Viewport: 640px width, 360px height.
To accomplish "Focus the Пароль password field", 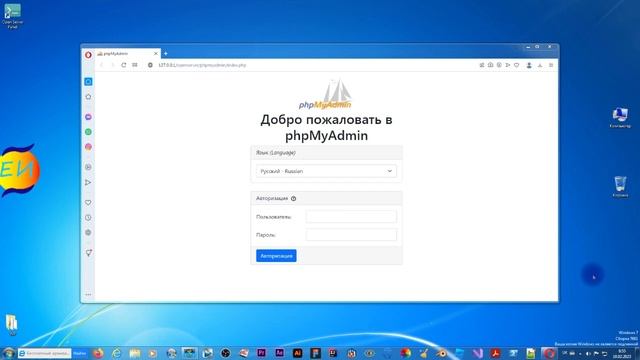I will tap(351, 235).
